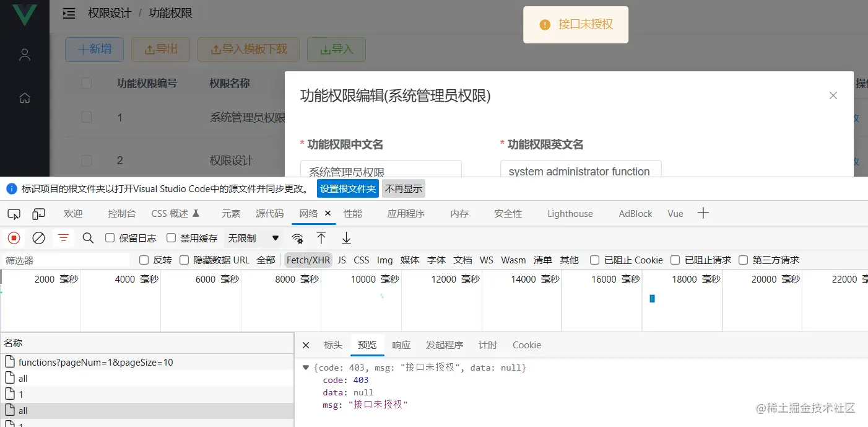The width and height of the screenshot is (868, 427).
Task: Clear the network log
Action: (38, 238)
